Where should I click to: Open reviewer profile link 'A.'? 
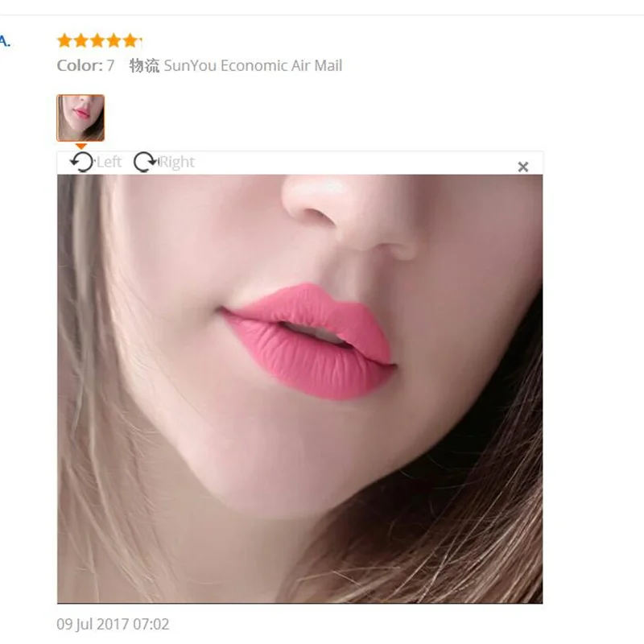pos(5,41)
